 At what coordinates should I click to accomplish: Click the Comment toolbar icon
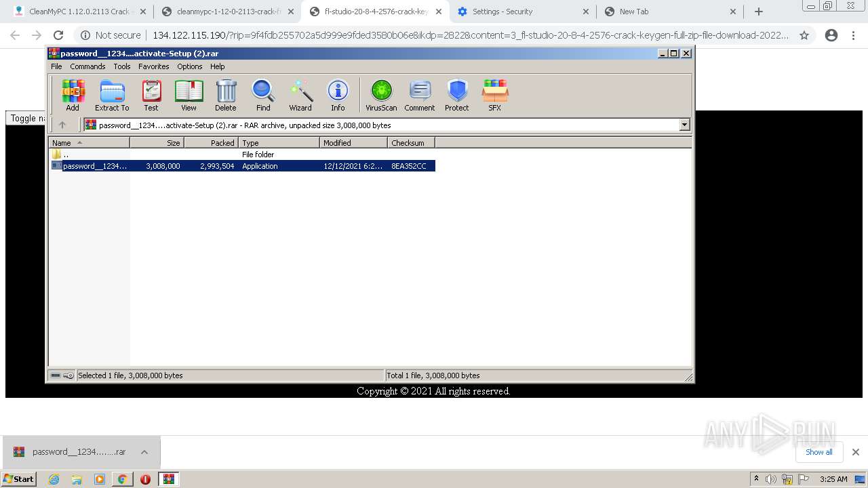[420, 95]
